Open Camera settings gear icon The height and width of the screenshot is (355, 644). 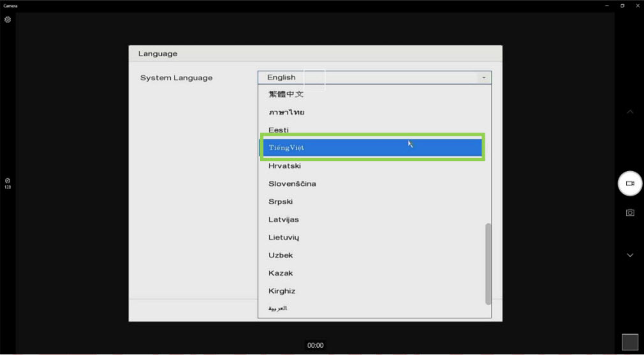8,20
